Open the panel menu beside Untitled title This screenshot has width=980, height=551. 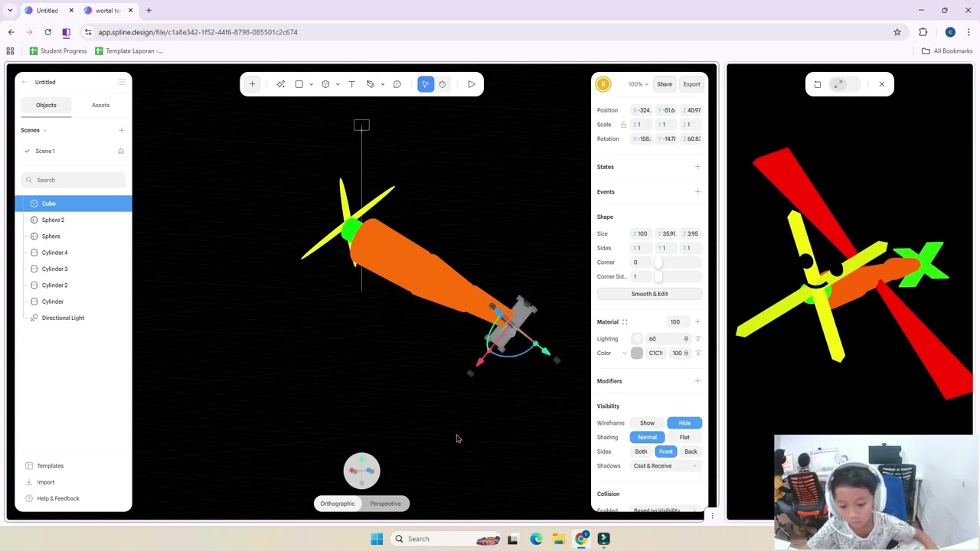click(122, 82)
